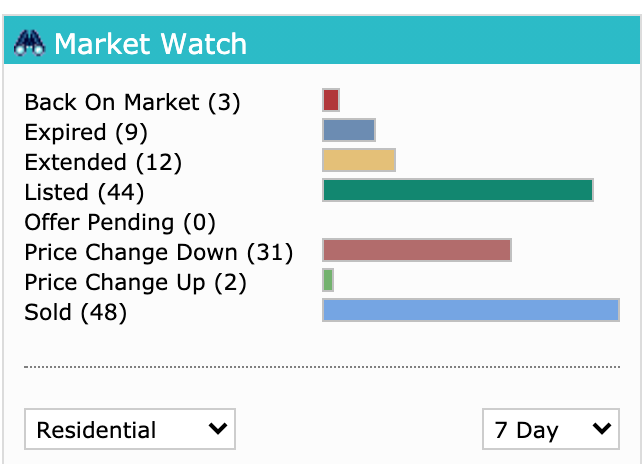Select the Listed (44) category
The image size is (644, 464).
click(84, 192)
